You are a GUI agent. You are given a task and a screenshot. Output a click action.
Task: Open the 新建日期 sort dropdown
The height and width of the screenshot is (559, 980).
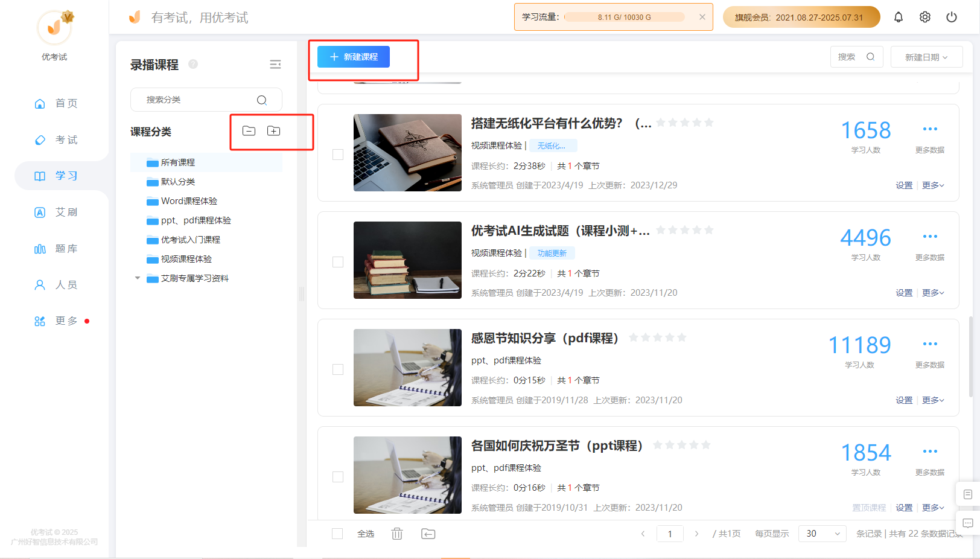click(926, 57)
